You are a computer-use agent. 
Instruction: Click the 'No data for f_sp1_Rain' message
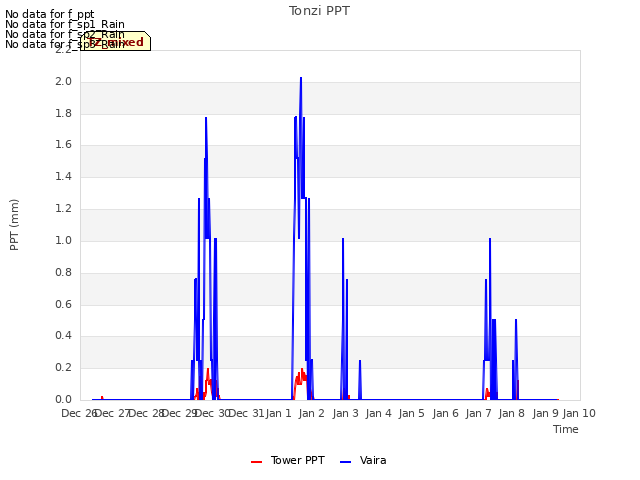coord(64,24)
